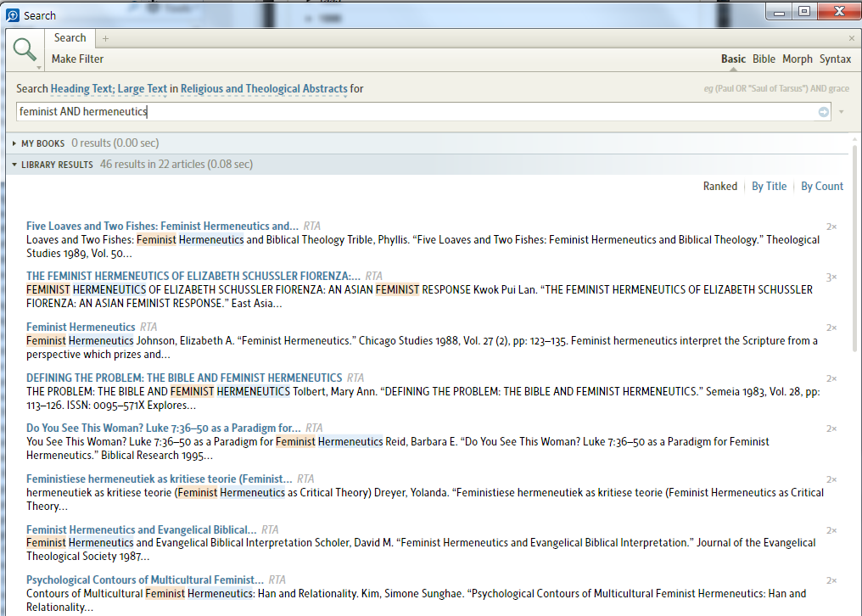Open DEFINING THE PROBLEM result title
This screenshot has width=862, height=616.
click(184, 378)
